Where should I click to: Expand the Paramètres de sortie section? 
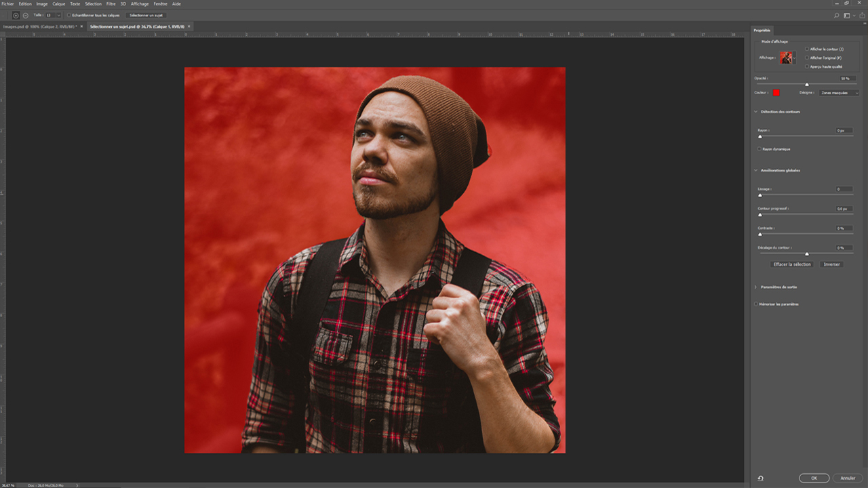click(x=756, y=287)
